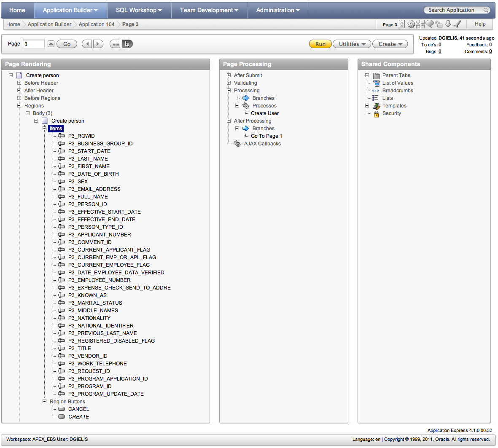The height and width of the screenshot is (448, 498).
Task: Select the Tree View toggle icon
Action: [x=127, y=44]
